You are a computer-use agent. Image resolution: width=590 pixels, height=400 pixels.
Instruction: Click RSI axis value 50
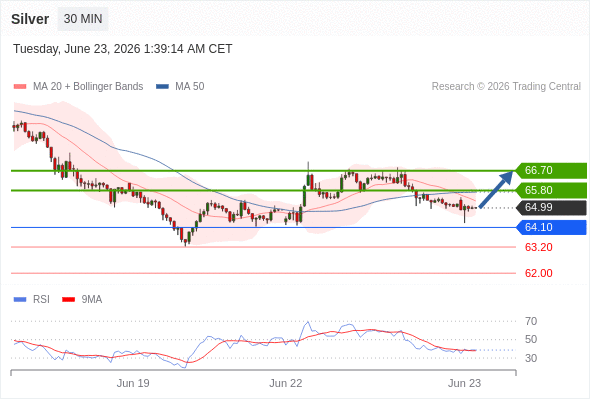pyautogui.click(x=531, y=339)
